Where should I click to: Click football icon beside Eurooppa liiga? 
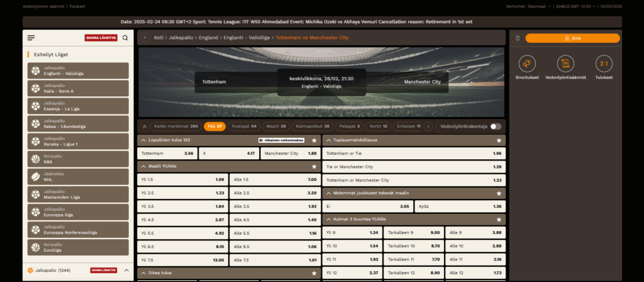coord(36,212)
